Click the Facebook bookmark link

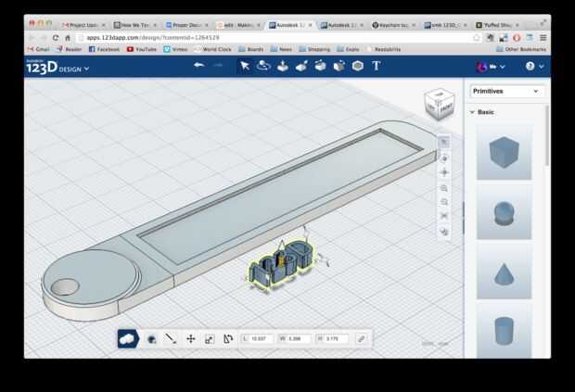[x=104, y=48]
